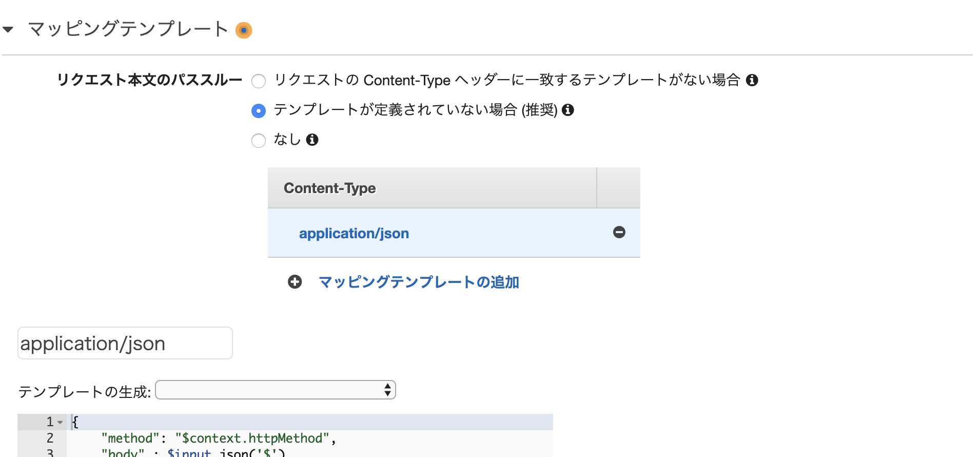The width and height of the screenshot is (980, 457).
Task: Collapse the マッピングテンプレート section triangle
Action: pyautogui.click(x=8, y=30)
